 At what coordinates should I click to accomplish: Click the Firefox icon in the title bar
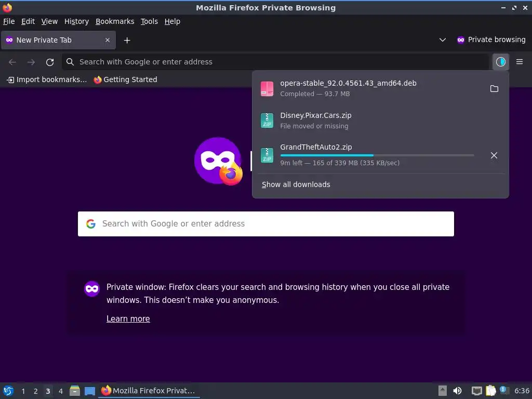(7, 7)
